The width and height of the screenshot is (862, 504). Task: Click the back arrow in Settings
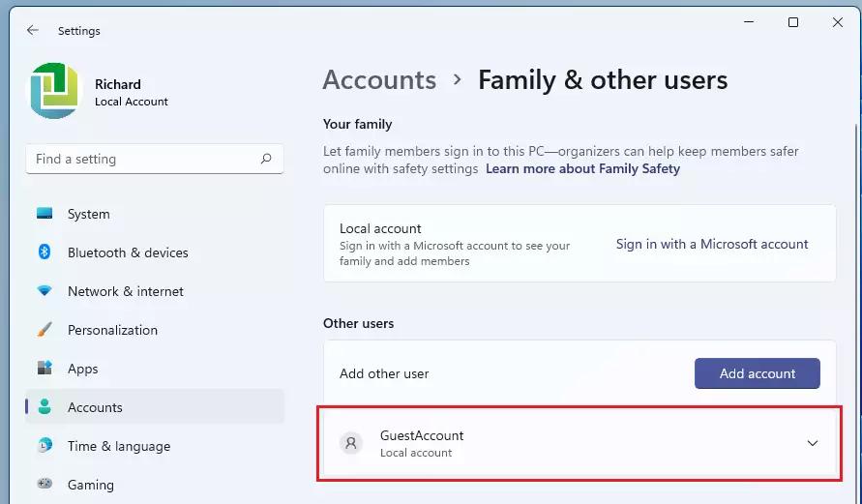coord(33,31)
